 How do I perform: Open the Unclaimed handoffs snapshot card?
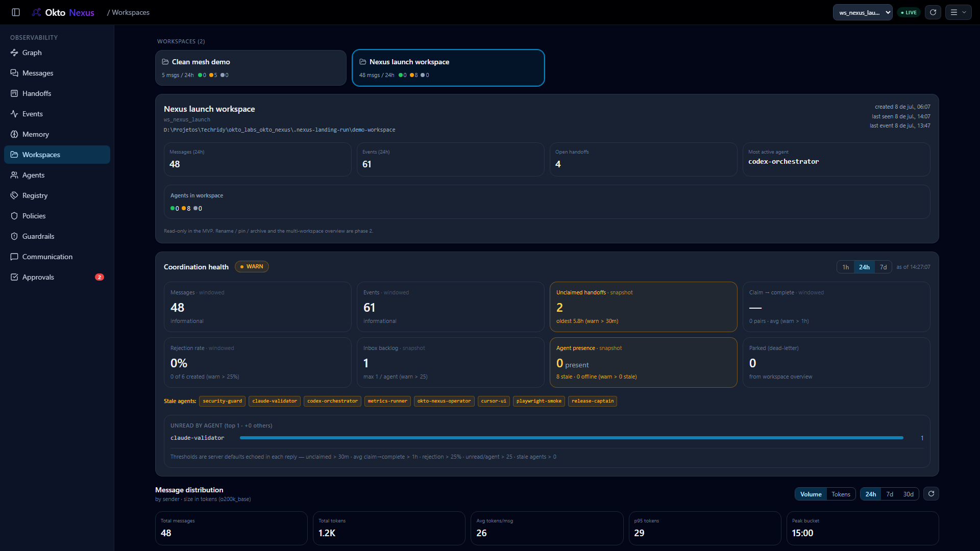(x=643, y=307)
